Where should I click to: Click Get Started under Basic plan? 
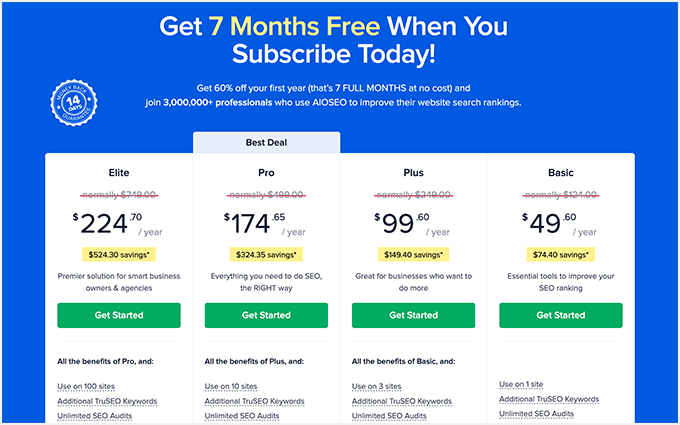click(x=560, y=315)
